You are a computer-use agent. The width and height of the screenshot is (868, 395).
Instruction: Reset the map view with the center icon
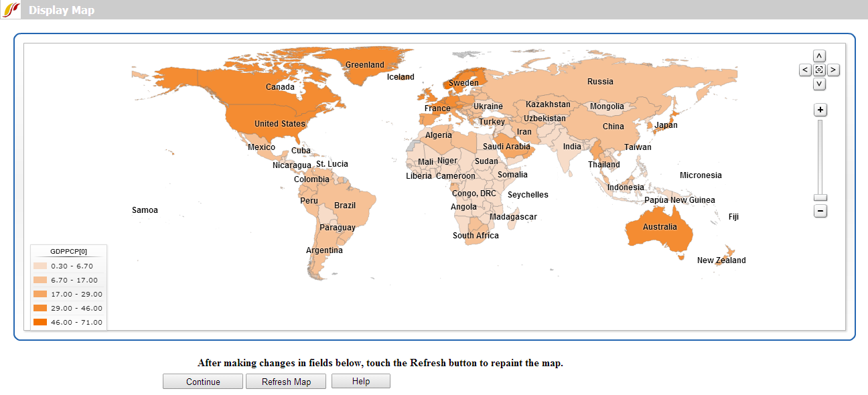pyautogui.click(x=819, y=70)
